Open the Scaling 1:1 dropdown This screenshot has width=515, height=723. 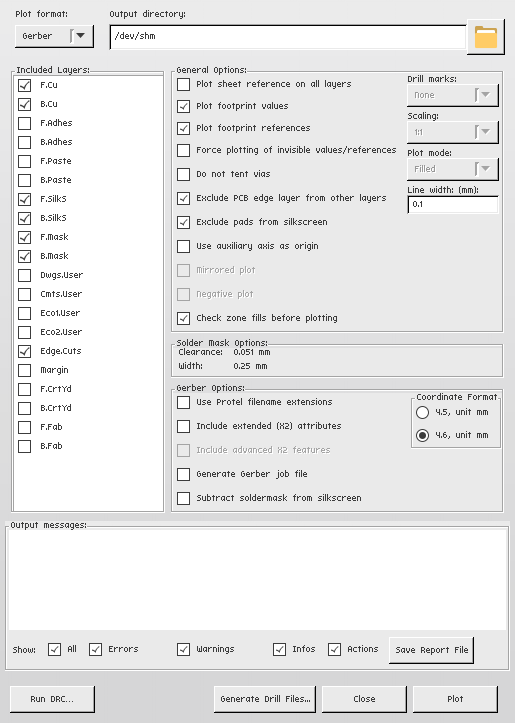(x=453, y=132)
